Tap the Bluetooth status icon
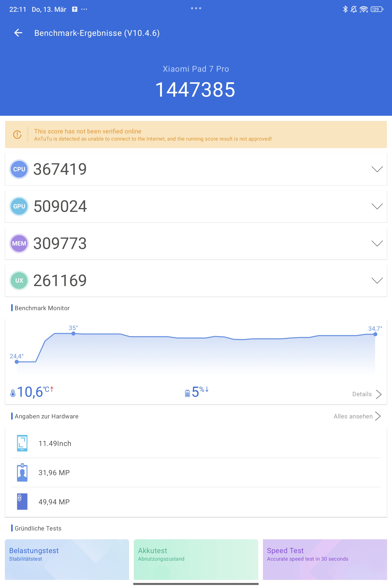 [345, 9]
